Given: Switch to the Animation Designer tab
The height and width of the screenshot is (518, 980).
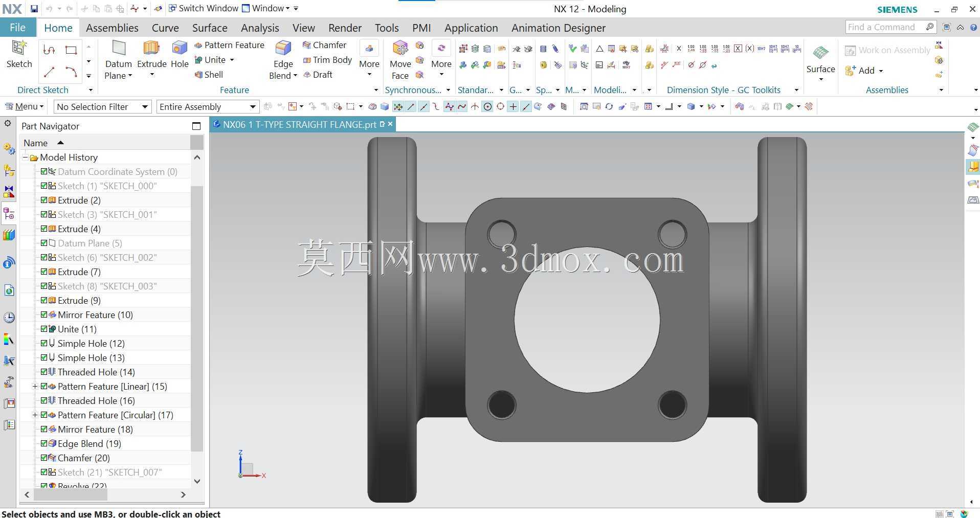Looking at the screenshot, I should (x=559, y=28).
